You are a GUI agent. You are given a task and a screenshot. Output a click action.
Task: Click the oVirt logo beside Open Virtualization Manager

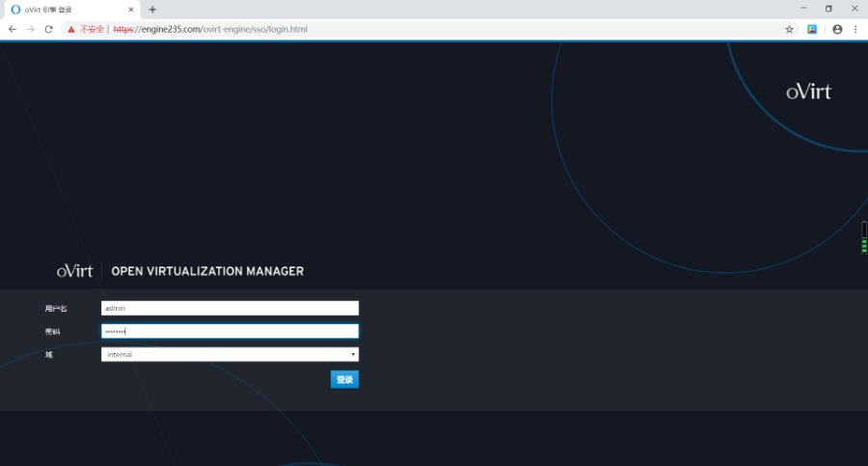(x=74, y=271)
